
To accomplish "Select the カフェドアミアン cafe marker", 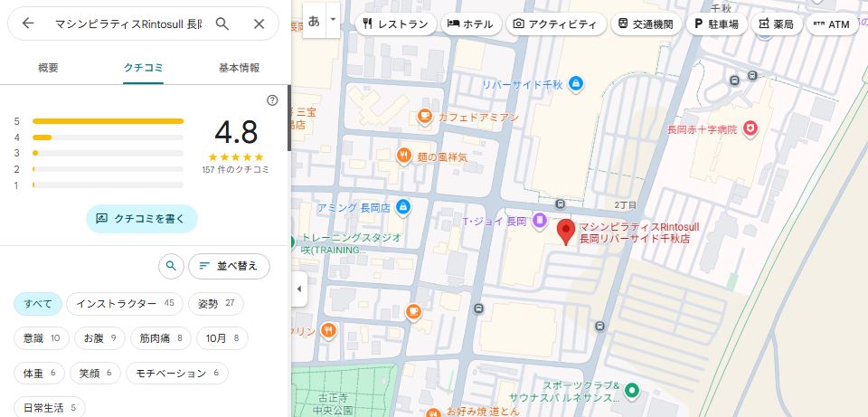I will pos(424,117).
